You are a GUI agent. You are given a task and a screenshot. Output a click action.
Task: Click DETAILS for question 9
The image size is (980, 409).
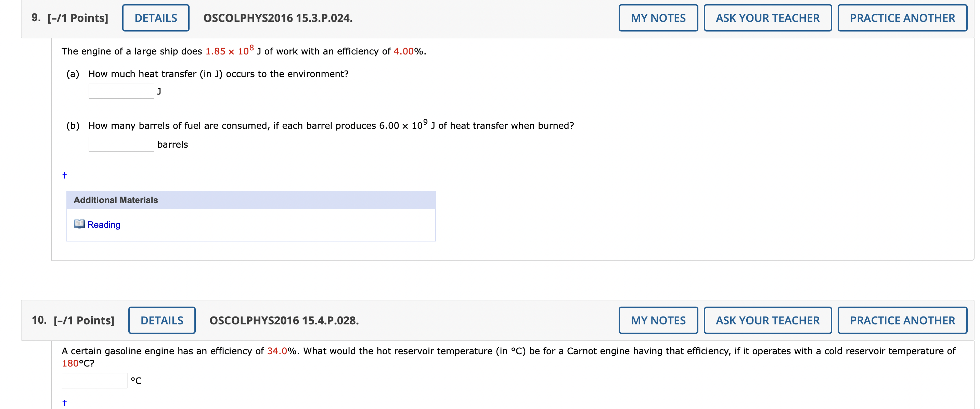(156, 17)
